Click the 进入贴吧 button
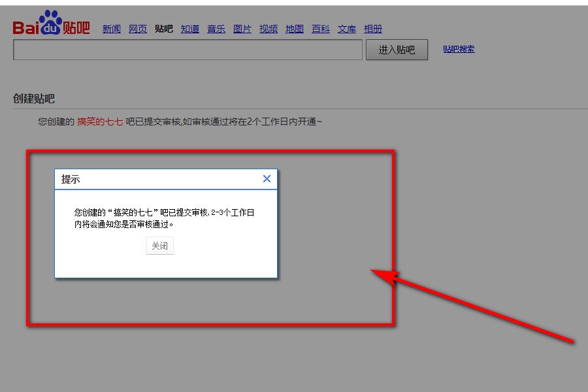The width and height of the screenshot is (588, 392). (397, 50)
